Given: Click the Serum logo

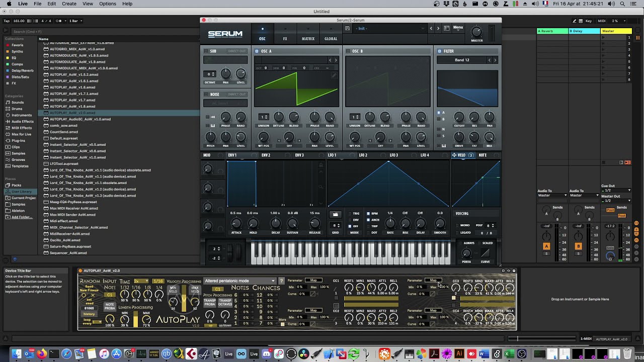Looking at the screenshot, I should coord(225,34).
